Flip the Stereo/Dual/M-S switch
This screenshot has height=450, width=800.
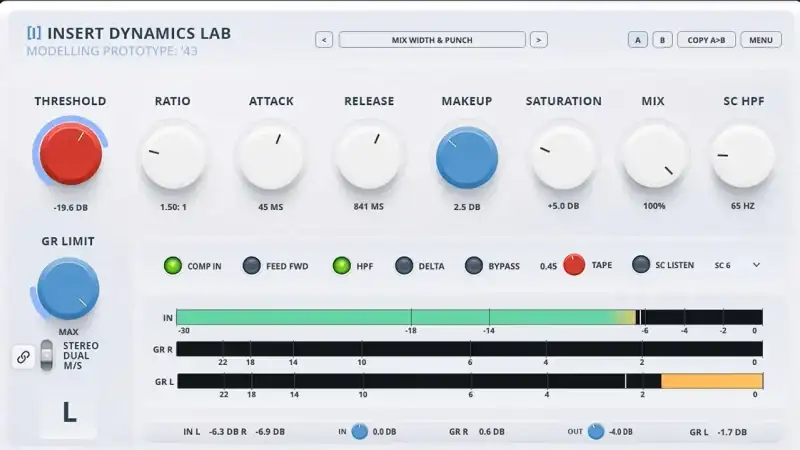point(46,355)
